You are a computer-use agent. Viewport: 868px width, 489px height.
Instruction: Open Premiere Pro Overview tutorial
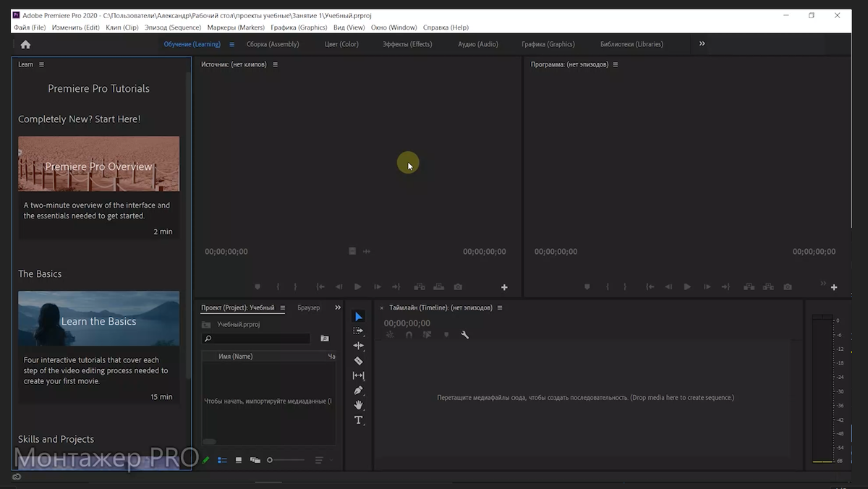coord(98,163)
